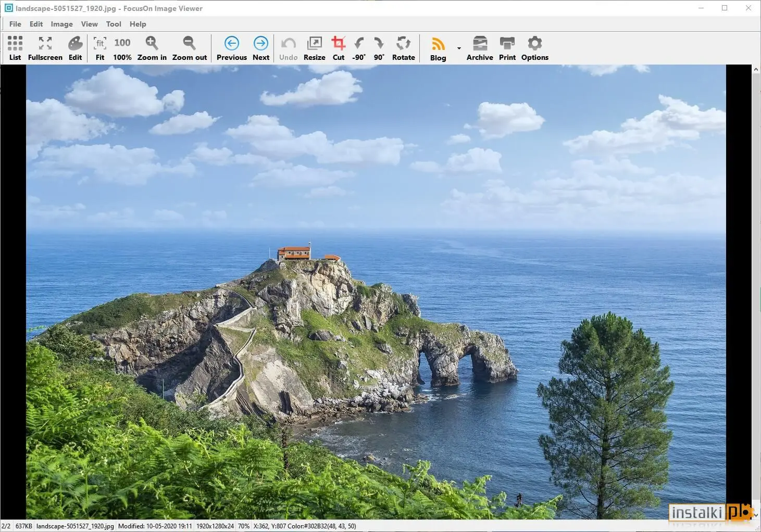Open the Help menu
The image size is (761, 532).
pyautogui.click(x=138, y=24)
